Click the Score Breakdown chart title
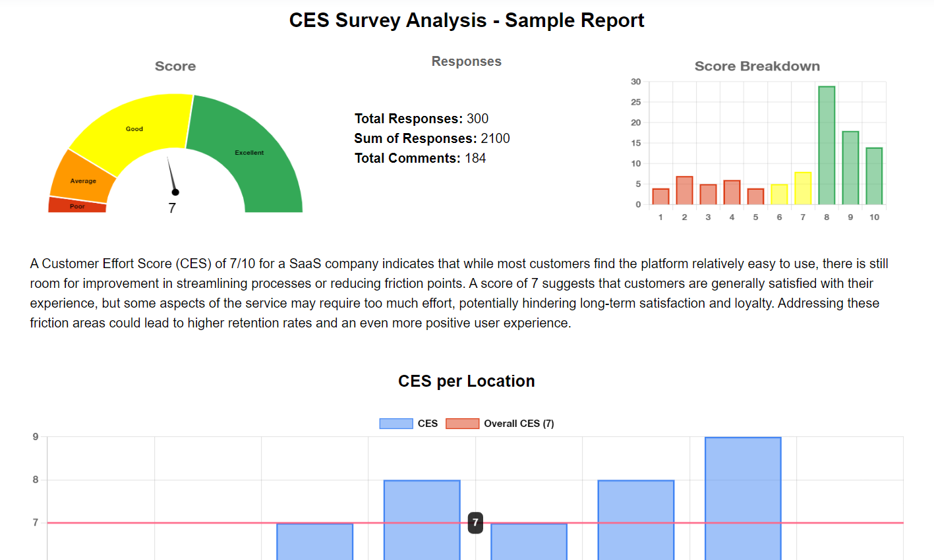 757,66
